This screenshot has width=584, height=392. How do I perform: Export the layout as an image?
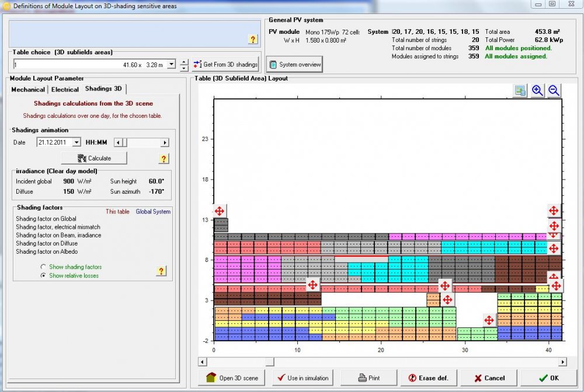[519, 90]
